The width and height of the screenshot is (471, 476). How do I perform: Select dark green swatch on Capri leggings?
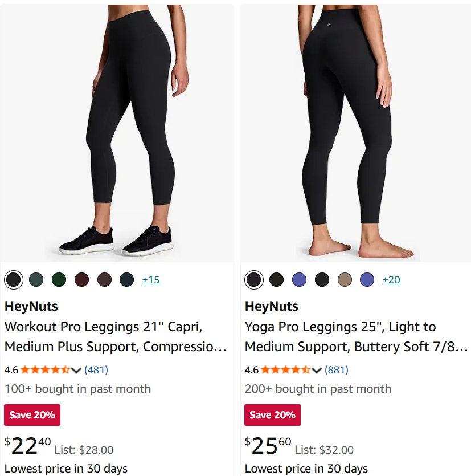pyautogui.click(x=59, y=279)
